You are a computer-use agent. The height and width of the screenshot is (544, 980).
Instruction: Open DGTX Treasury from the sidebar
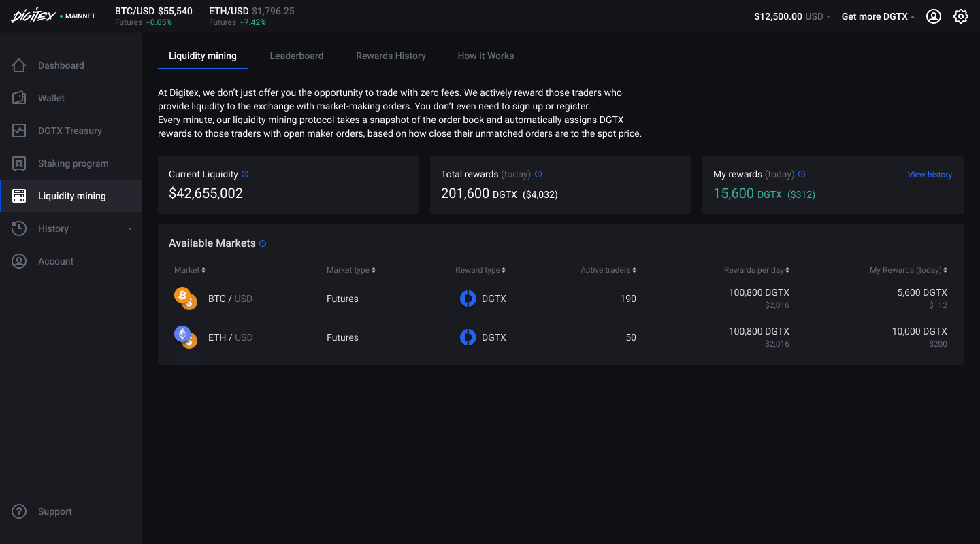pos(19,131)
